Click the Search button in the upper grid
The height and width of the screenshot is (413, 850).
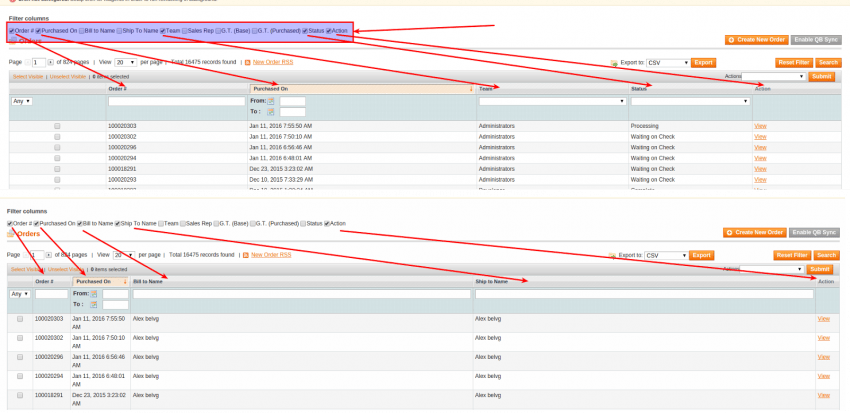[x=828, y=63]
